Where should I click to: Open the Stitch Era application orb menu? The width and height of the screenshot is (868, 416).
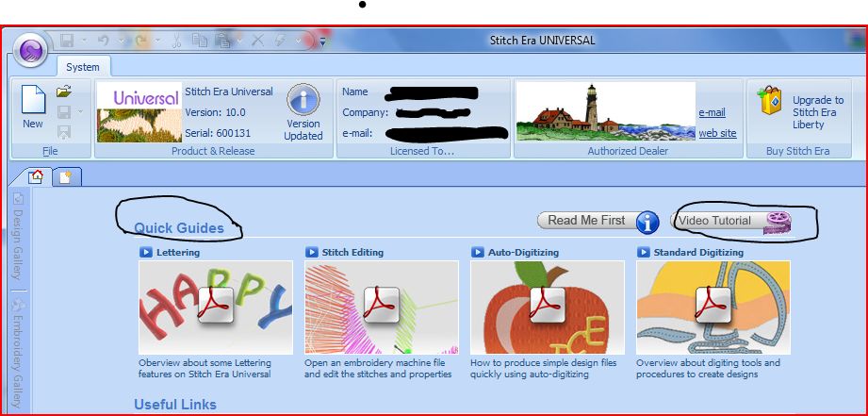(x=30, y=49)
